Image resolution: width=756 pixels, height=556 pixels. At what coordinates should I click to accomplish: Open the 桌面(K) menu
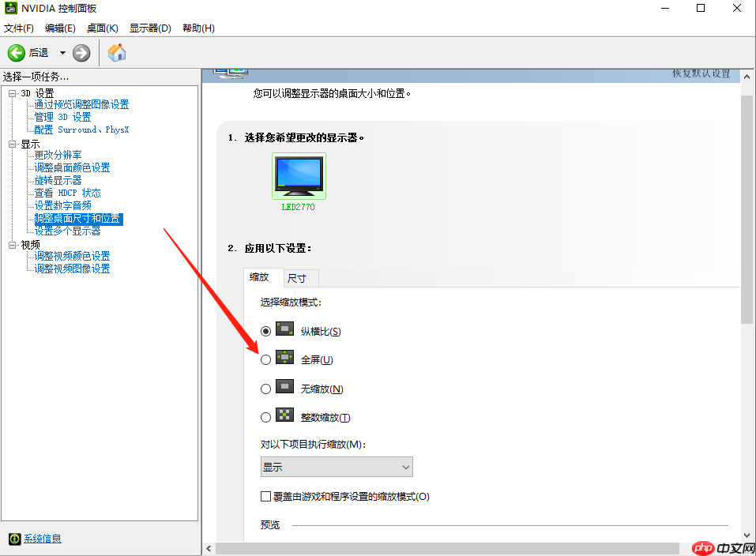(102, 28)
